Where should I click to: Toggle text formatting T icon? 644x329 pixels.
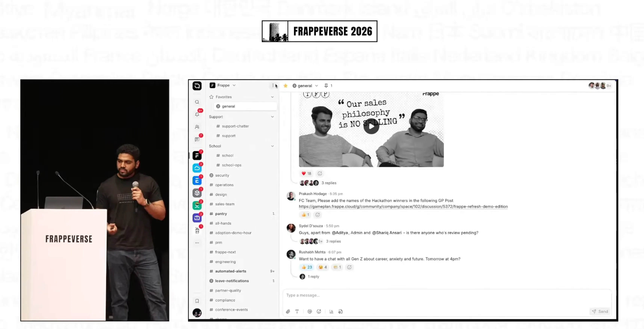[x=297, y=312]
